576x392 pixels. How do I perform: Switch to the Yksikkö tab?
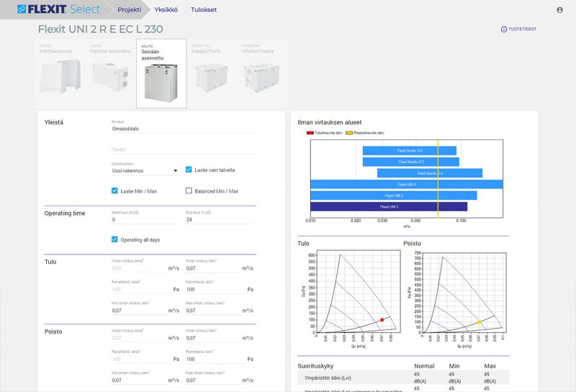tap(166, 10)
